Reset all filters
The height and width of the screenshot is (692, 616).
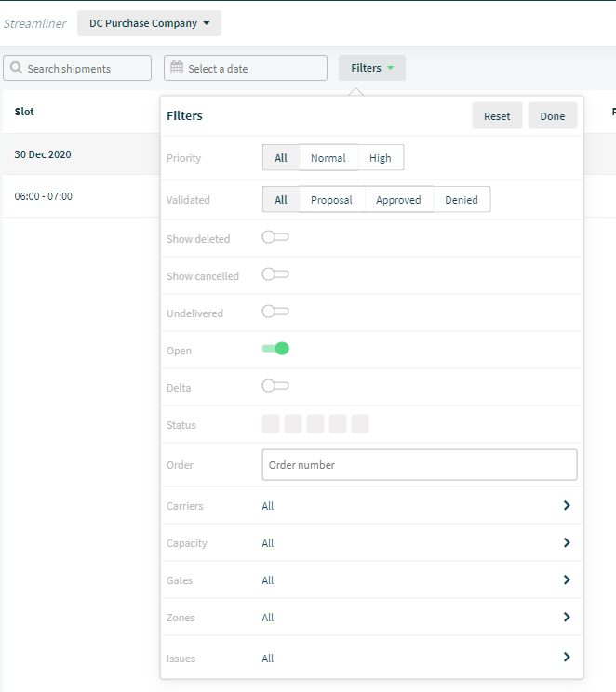[x=497, y=116]
